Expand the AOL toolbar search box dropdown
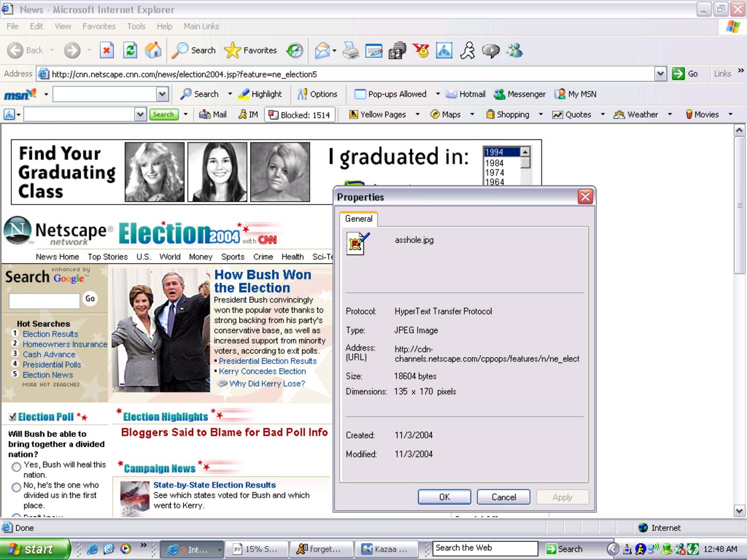 [x=140, y=115]
